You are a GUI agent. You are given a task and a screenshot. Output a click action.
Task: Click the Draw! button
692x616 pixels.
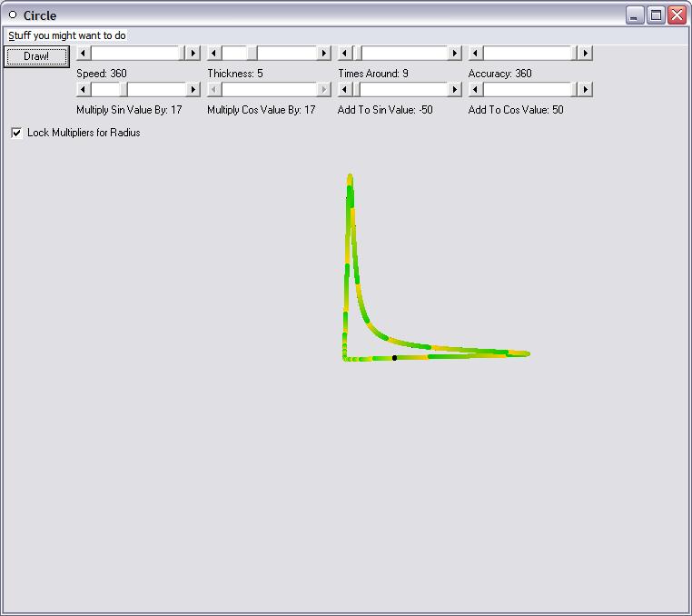click(x=36, y=56)
